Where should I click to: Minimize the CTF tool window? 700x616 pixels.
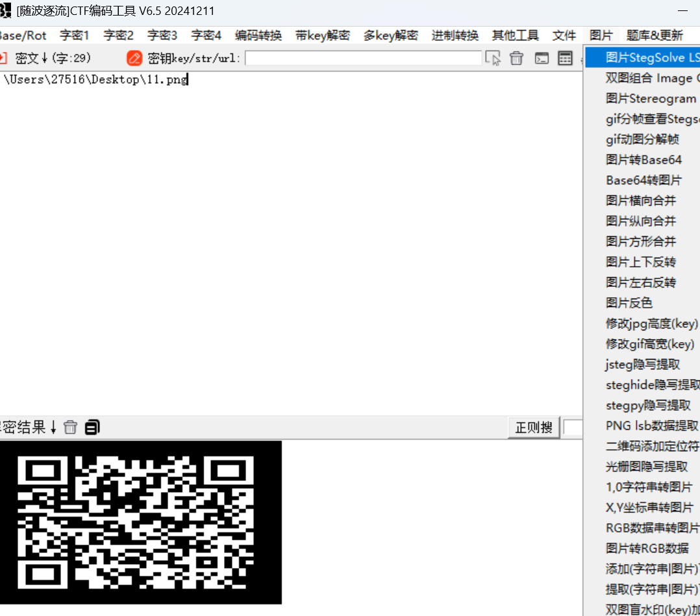(x=682, y=10)
